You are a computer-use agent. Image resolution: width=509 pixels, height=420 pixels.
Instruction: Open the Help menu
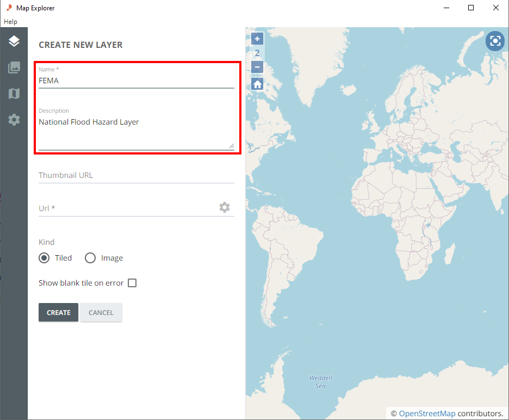tap(10, 22)
